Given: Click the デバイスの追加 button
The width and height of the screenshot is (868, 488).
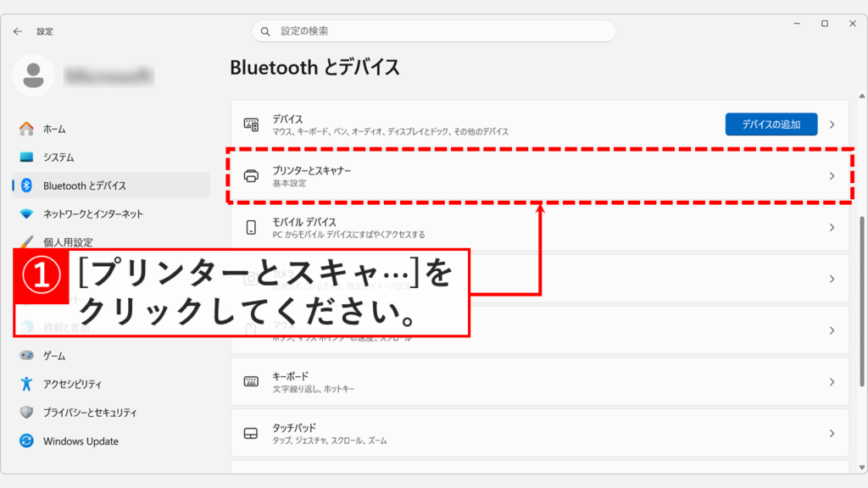Looking at the screenshot, I should 771,125.
